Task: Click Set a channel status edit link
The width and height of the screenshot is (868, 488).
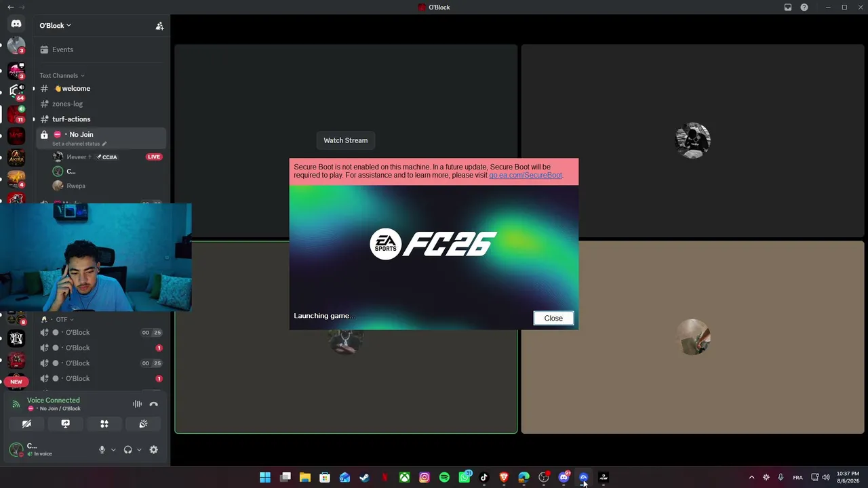Action: coord(79,144)
